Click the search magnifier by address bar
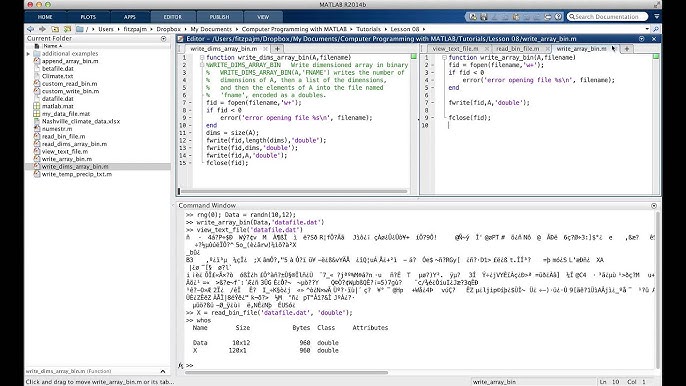The height and width of the screenshot is (386, 686). click(655, 29)
